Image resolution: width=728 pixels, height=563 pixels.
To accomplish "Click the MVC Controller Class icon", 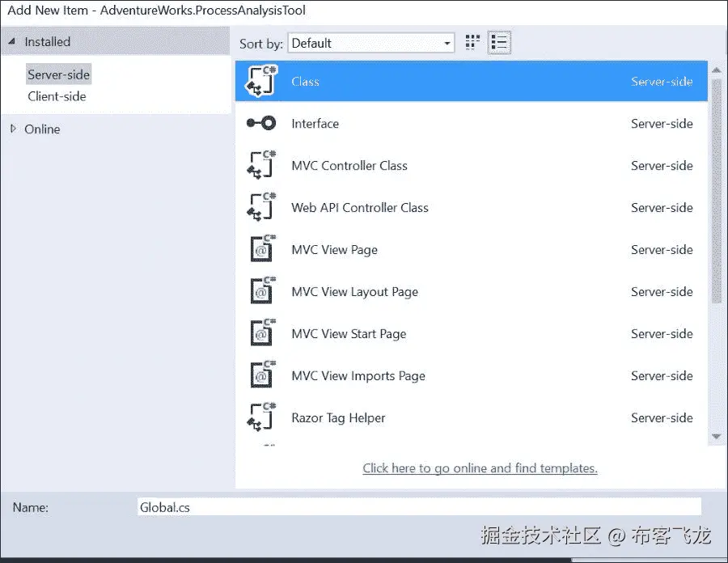I will pos(260,166).
